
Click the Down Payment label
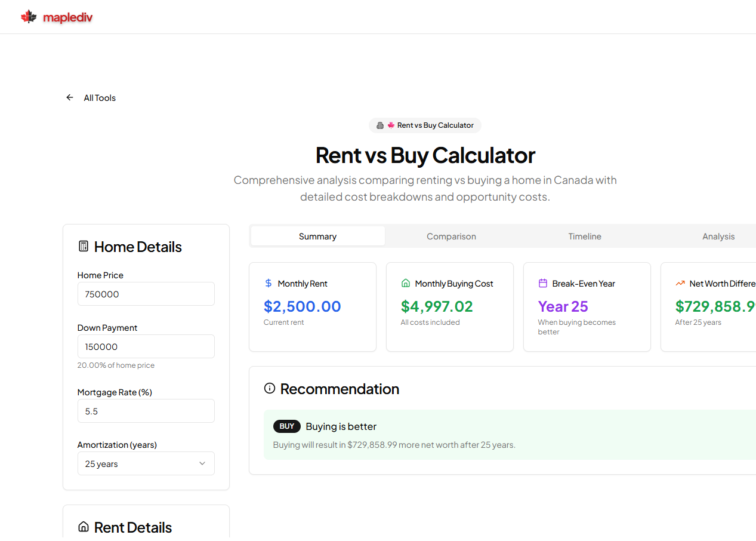coord(107,328)
